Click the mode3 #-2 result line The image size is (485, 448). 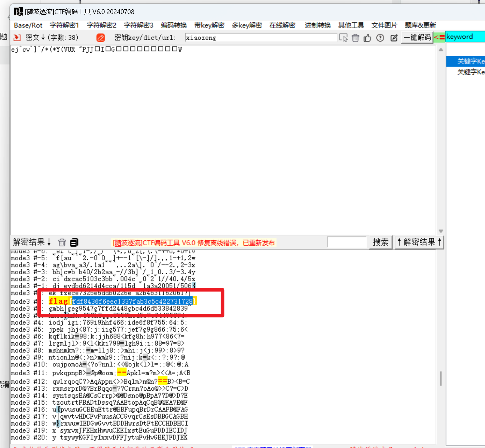pyautogui.click(x=103, y=279)
